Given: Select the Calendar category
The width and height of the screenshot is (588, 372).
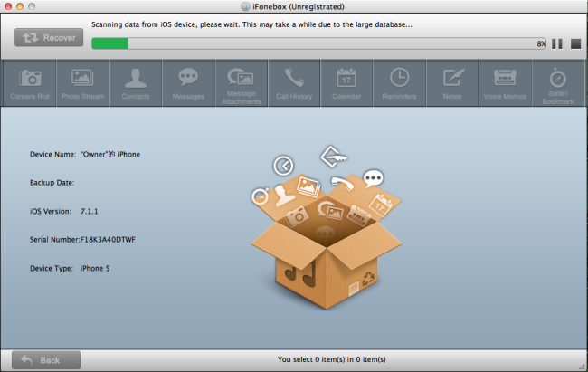Looking at the screenshot, I should 346,83.
